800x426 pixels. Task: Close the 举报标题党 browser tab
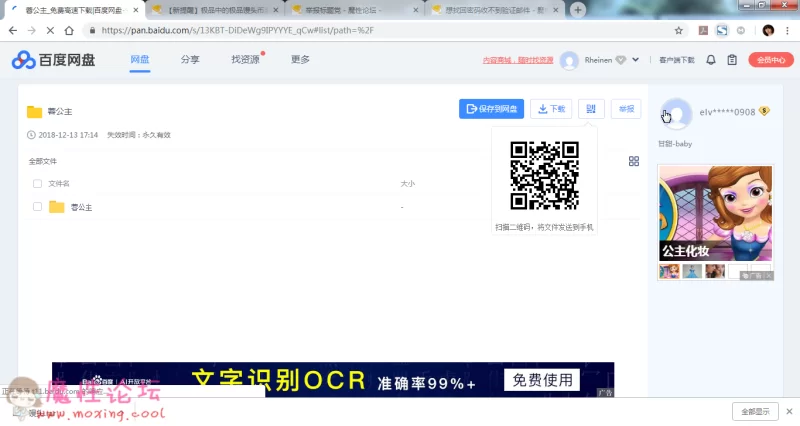coord(416,10)
